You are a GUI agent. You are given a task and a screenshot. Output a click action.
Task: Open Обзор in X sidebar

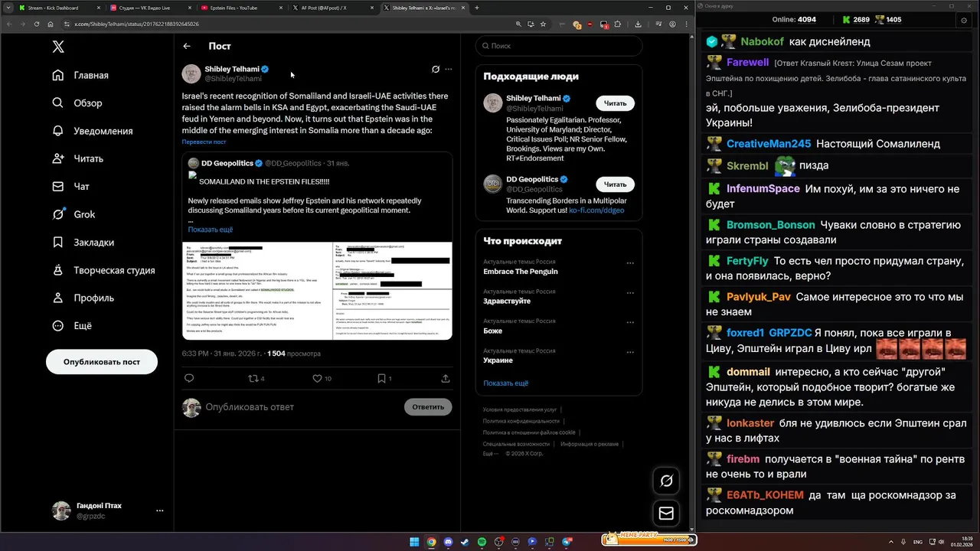point(77,103)
